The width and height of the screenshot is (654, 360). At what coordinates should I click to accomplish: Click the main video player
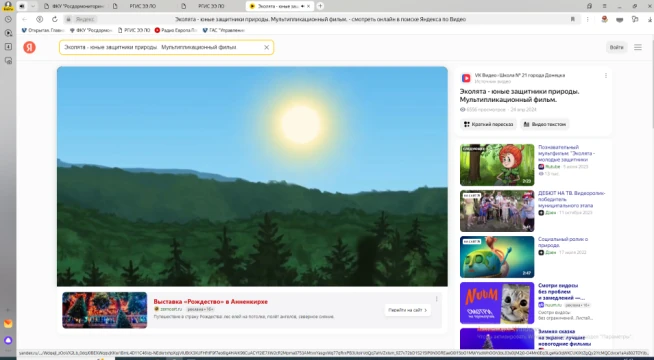pos(252,176)
